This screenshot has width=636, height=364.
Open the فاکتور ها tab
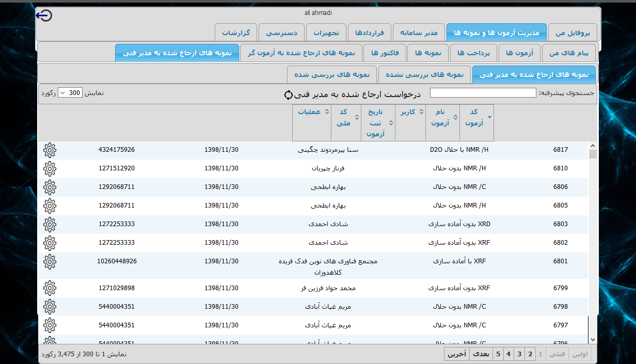click(x=385, y=53)
